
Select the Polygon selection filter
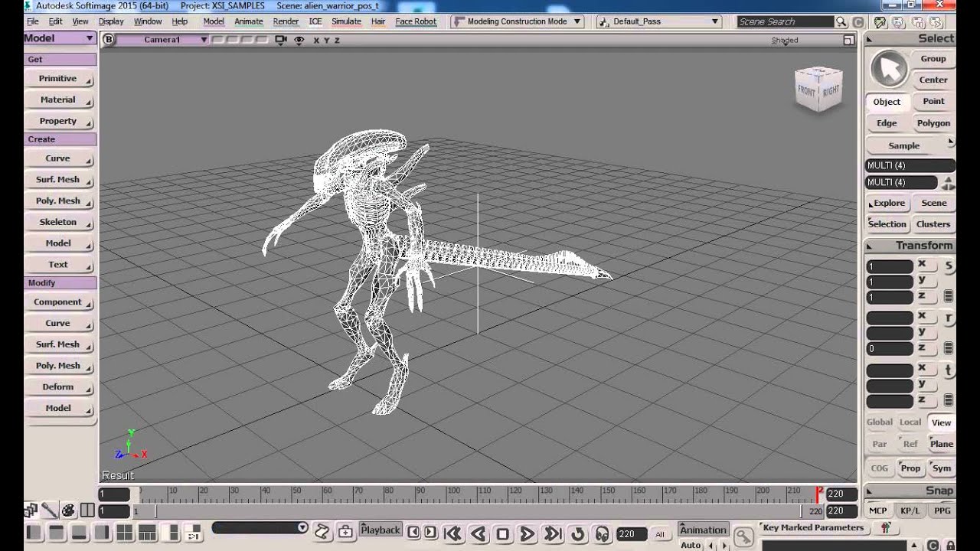click(933, 123)
